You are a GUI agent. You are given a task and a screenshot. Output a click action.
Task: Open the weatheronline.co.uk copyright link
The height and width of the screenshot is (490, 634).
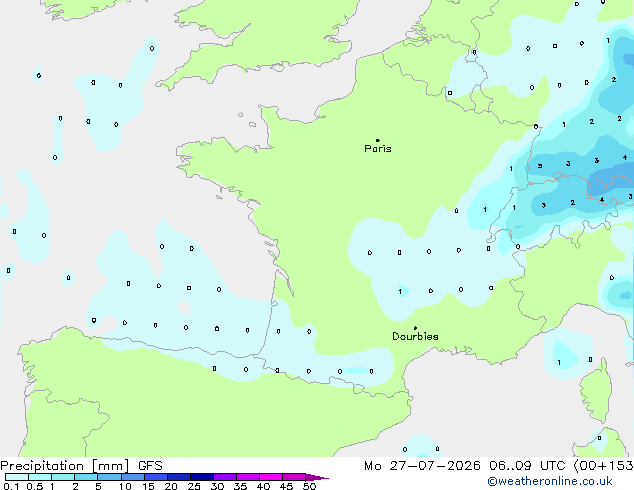coord(550,481)
